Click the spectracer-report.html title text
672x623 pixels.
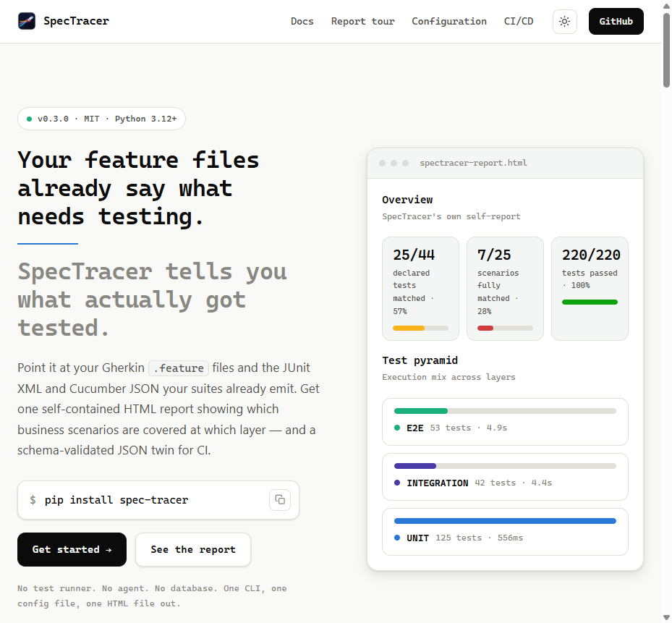point(473,163)
